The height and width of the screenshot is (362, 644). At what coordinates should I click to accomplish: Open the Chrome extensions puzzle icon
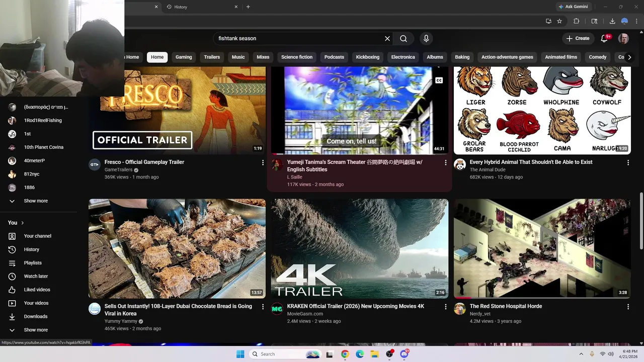(577, 21)
